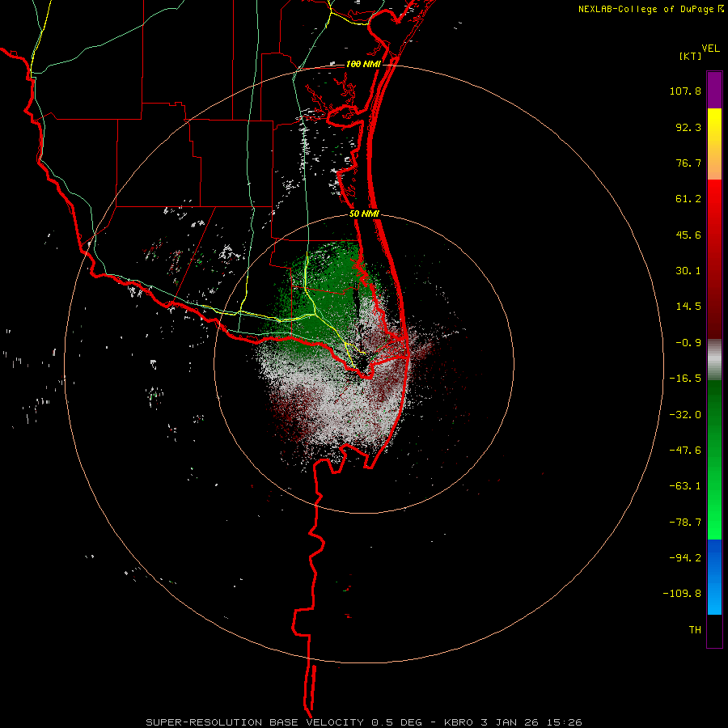Click the -32.0 legend value

[x=685, y=415]
